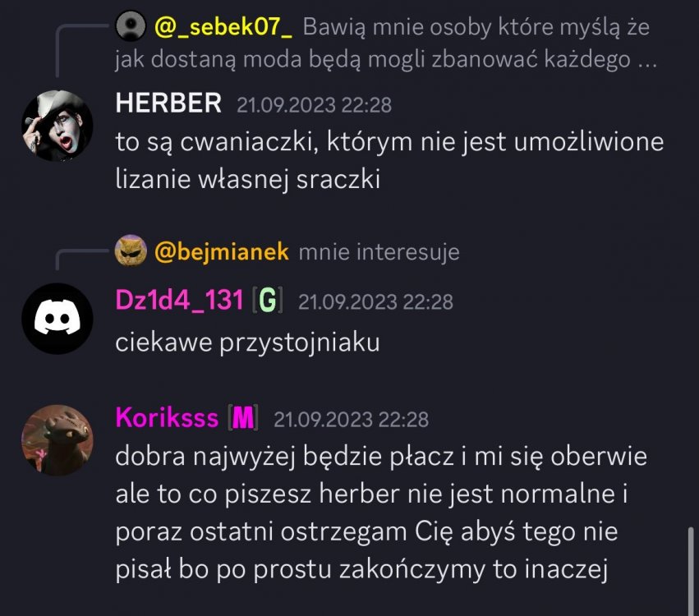Click Koriksss's message timestamp
This screenshot has width=699, height=616.
pyautogui.click(x=352, y=420)
